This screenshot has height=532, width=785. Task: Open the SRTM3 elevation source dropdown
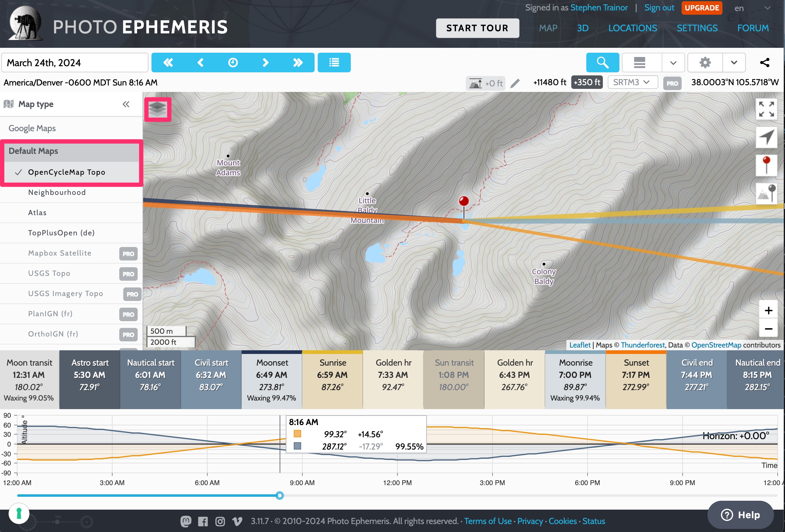632,82
